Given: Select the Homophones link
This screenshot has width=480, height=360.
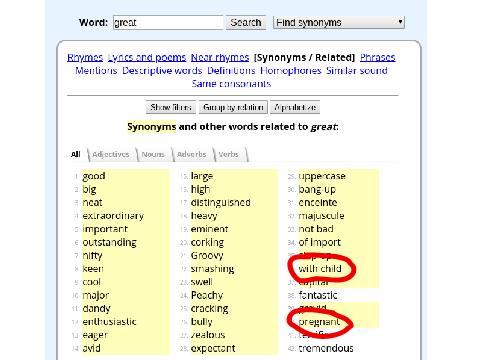Looking at the screenshot, I should click(291, 71).
